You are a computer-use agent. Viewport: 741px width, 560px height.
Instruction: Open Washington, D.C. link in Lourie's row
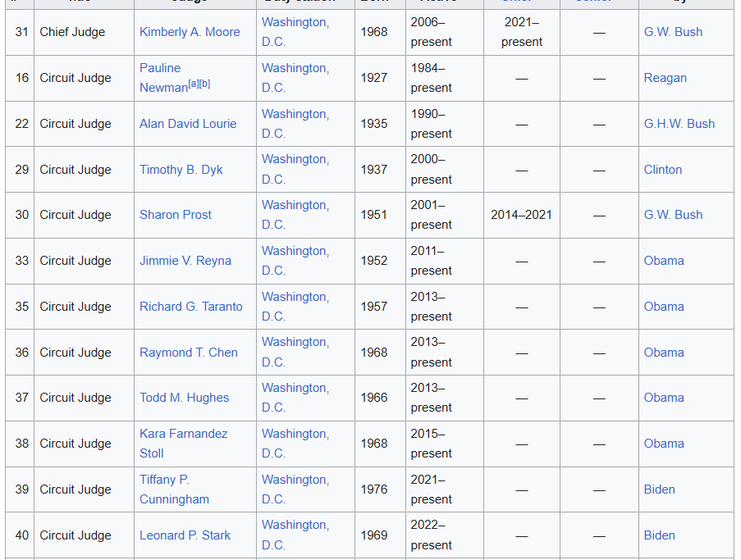(295, 124)
